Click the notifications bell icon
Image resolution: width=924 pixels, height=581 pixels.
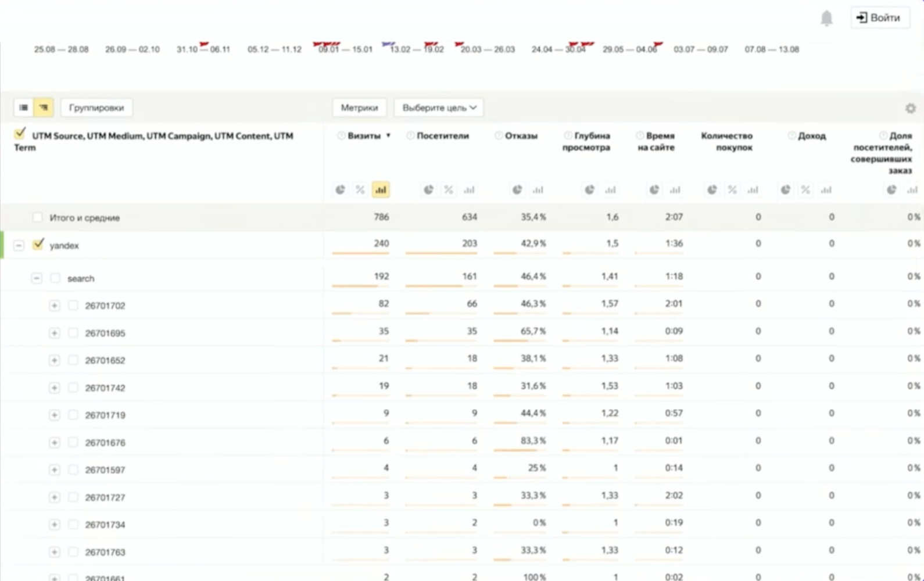[x=826, y=18]
